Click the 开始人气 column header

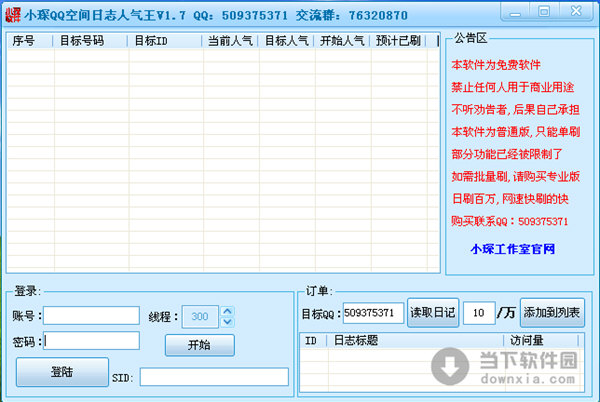click(342, 41)
